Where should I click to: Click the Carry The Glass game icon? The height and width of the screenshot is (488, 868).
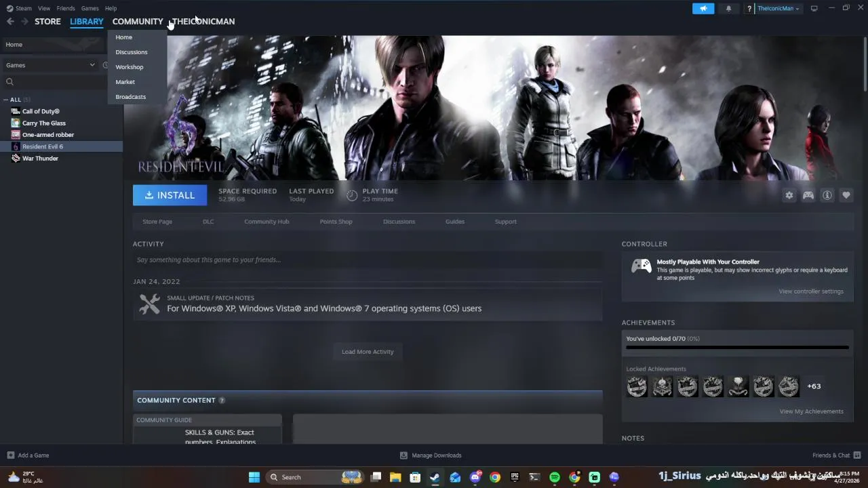[x=16, y=123]
